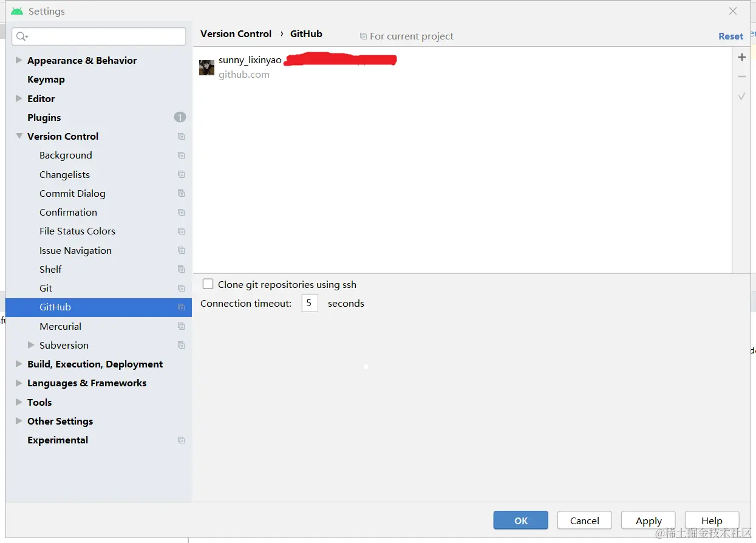Screen dimensions: 756x543
Task: Click the remove account minus icon
Action: click(741, 77)
